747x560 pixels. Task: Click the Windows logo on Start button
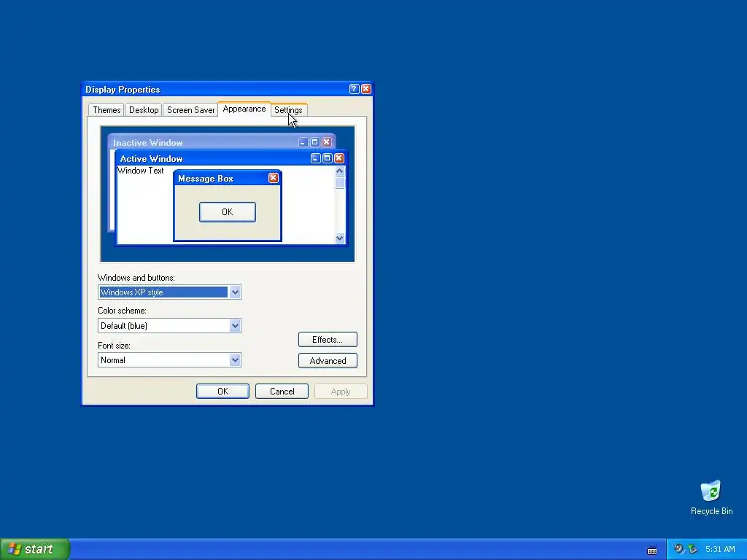coord(14,549)
